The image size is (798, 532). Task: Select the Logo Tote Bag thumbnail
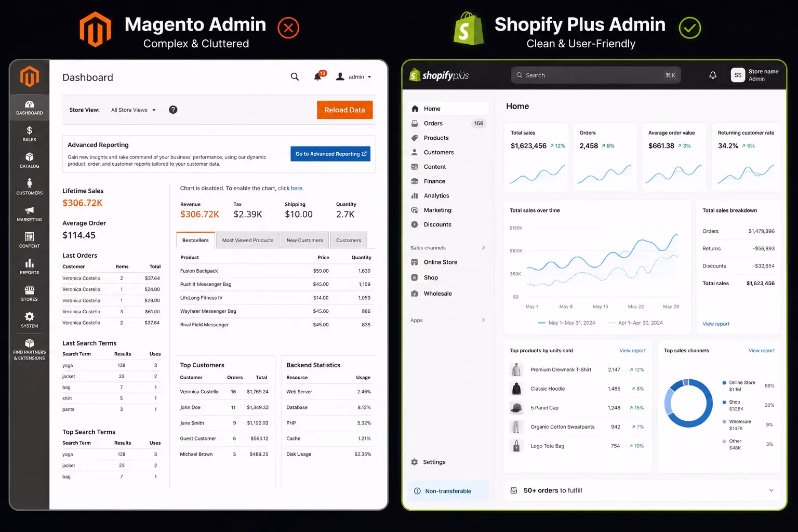click(516, 446)
